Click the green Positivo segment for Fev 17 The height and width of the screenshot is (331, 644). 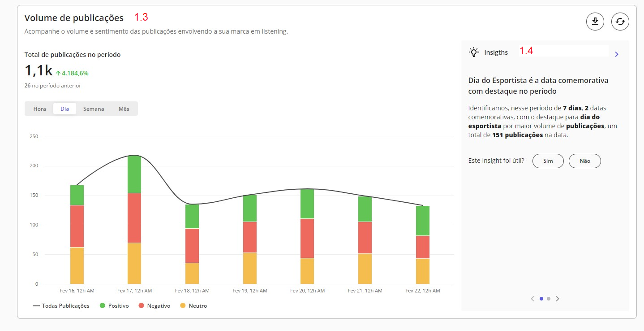tap(134, 174)
